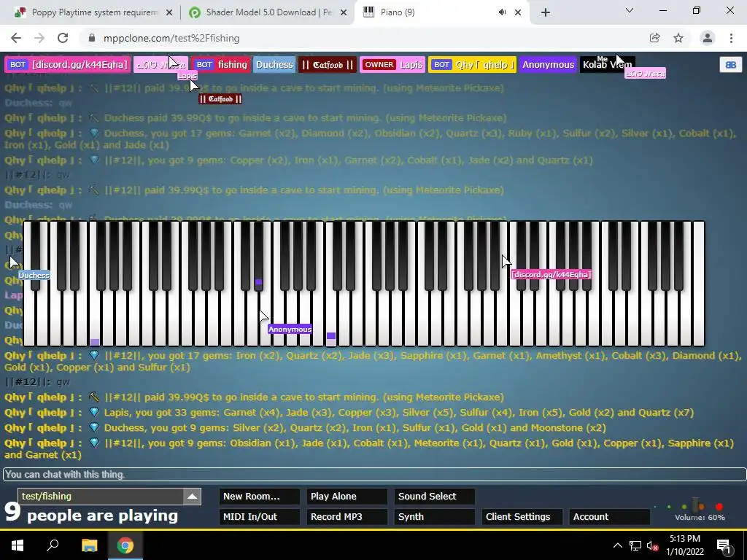The height and width of the screenshot is (560, 747).
Task: Click the chat input field
Action: [374, 474]
